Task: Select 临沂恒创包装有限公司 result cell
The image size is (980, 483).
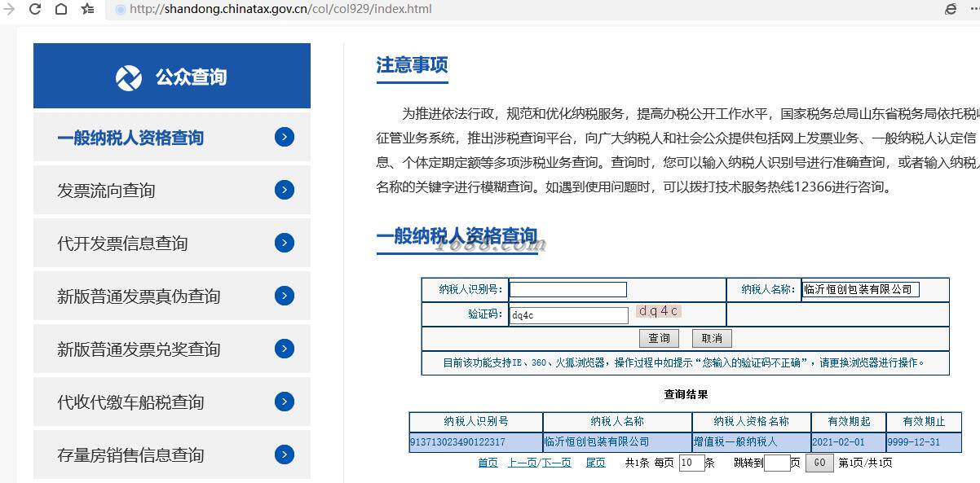Action: click(617, 441)
